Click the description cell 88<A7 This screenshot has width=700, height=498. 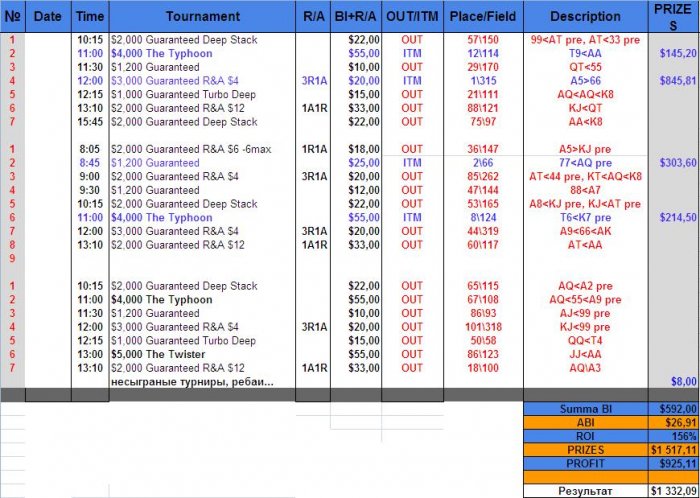tap(585, 190)
